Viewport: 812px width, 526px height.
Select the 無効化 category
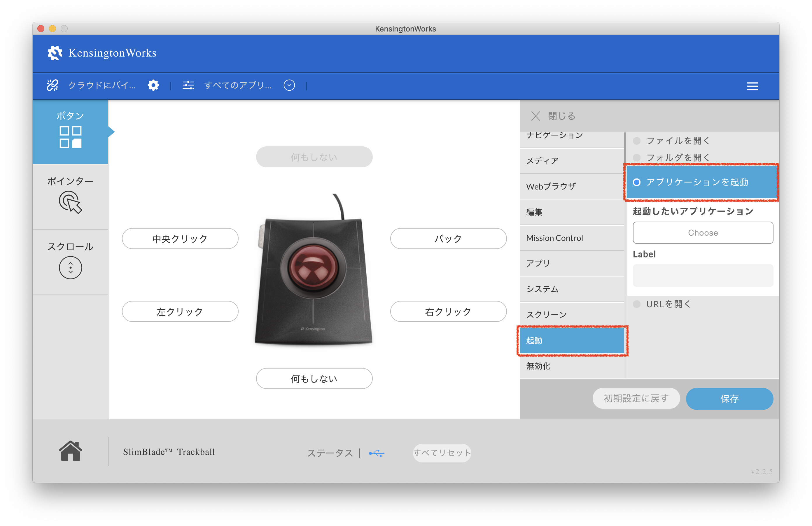tap(572, 366)
